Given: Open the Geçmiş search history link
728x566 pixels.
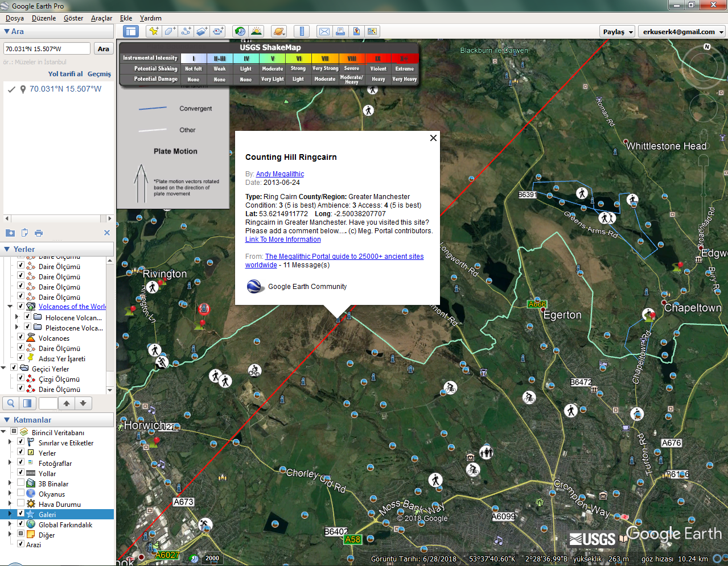Looking at the screenshot, I should (x=99, y=74).
